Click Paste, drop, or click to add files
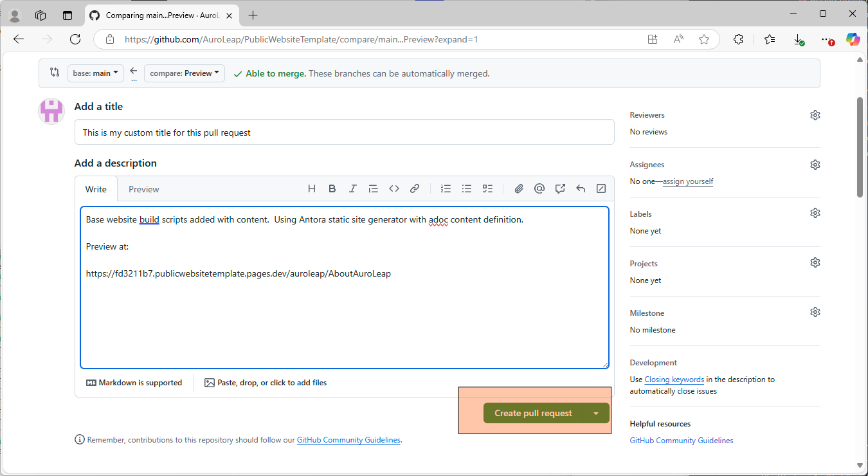Screen dimensions: 868x476 (x=266, y=383)
